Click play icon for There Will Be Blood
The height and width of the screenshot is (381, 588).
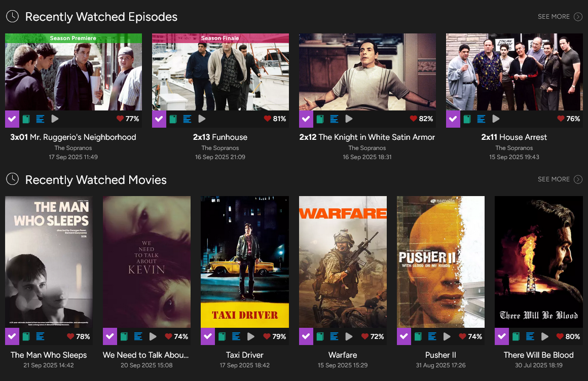[544, 336]
